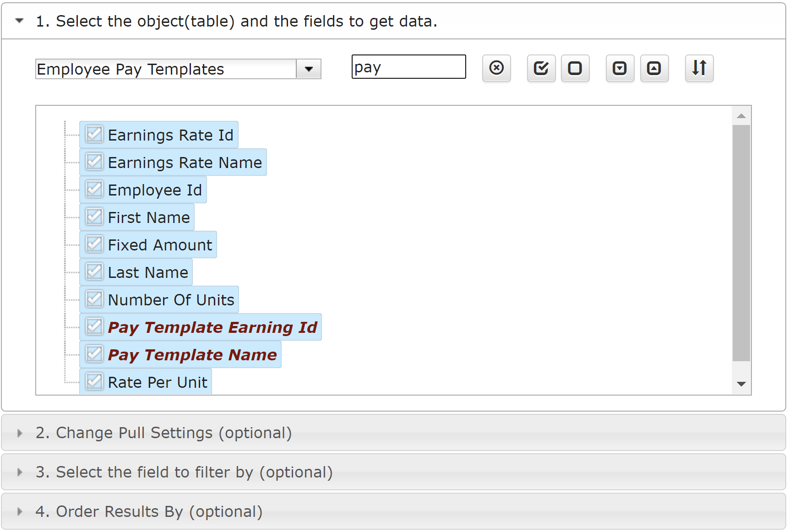Click the scrollbar down arrow
789x532 pixels.
(741, 384)
